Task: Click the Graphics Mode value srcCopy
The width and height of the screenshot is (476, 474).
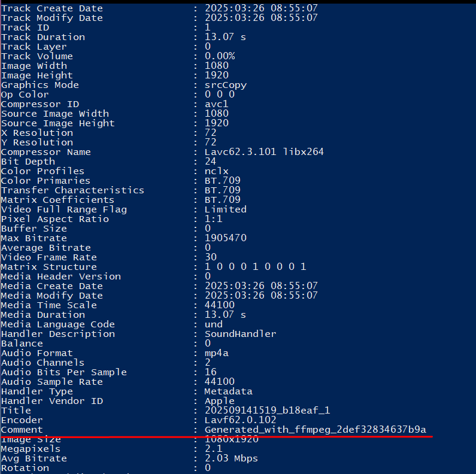Action: [226, 85]
